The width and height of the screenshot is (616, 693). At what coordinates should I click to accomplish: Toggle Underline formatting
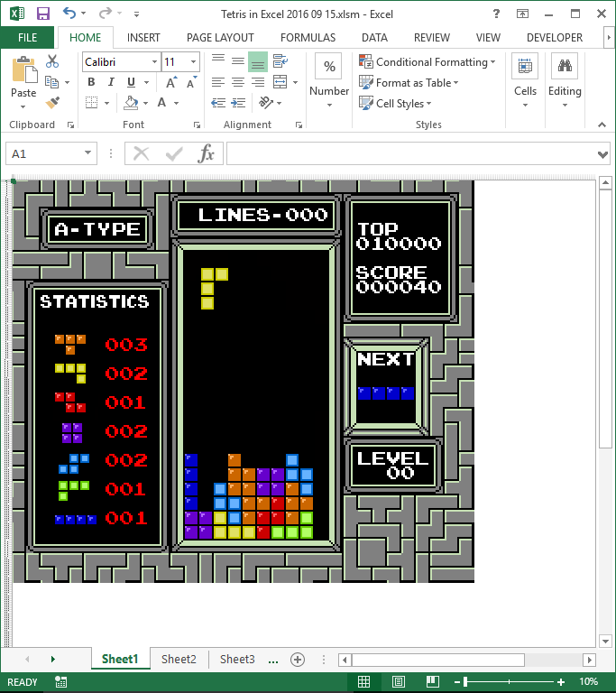coord(132,82)
